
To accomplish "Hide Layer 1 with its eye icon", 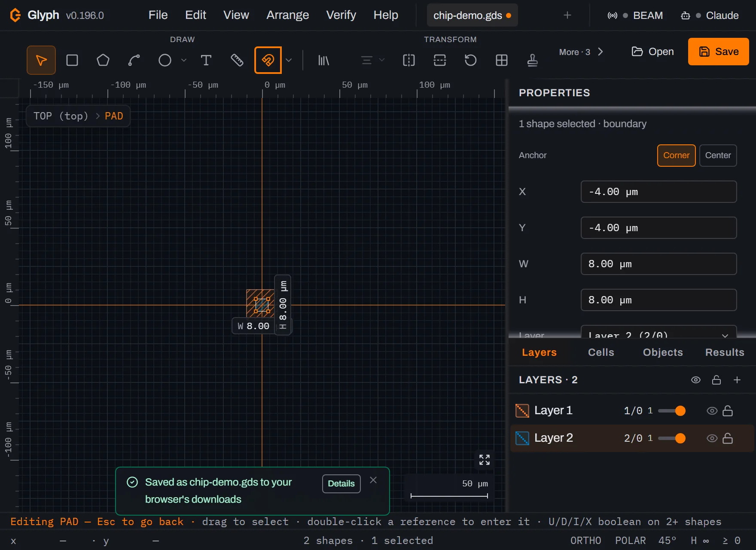I will [712, 411].
